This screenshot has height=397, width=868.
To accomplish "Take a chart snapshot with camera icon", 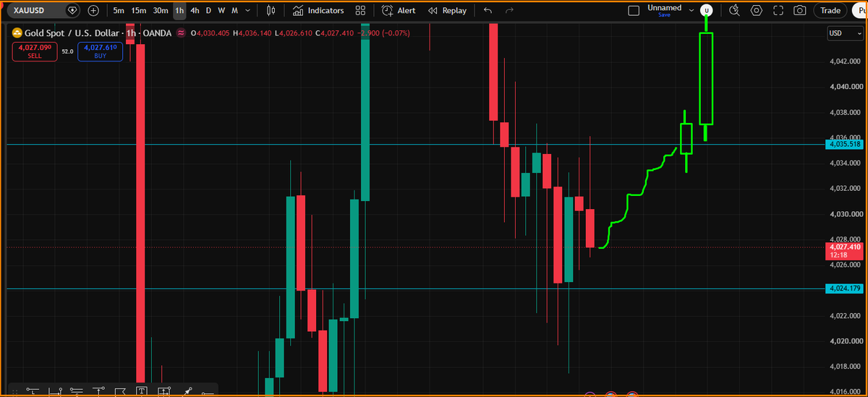I will click(x=800, y=11).
